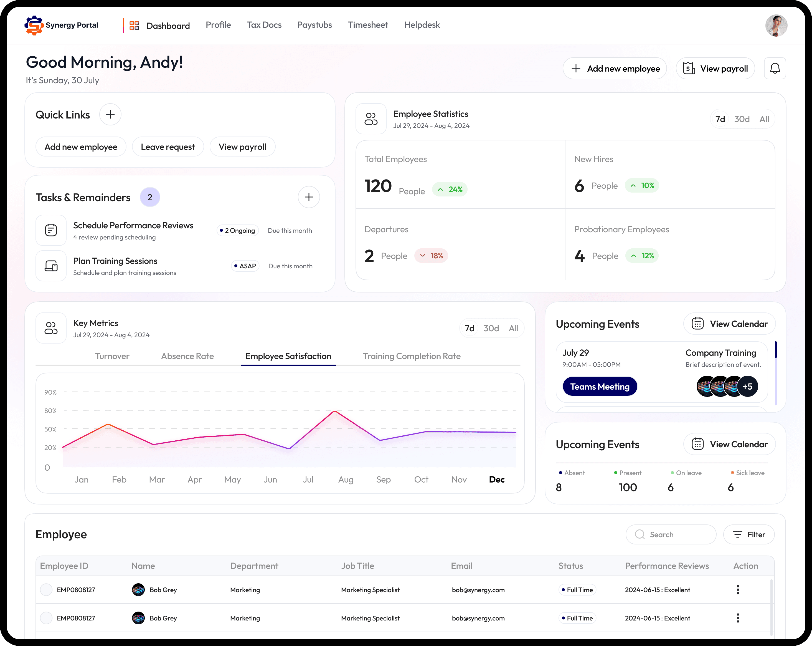Set Key Metrics range to All
The width and height of the screenshot is (812, 646).
click(513, 328)
